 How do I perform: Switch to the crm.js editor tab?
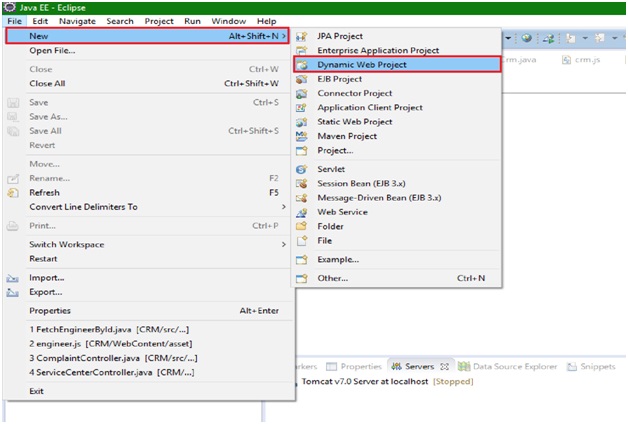[582, 60]
